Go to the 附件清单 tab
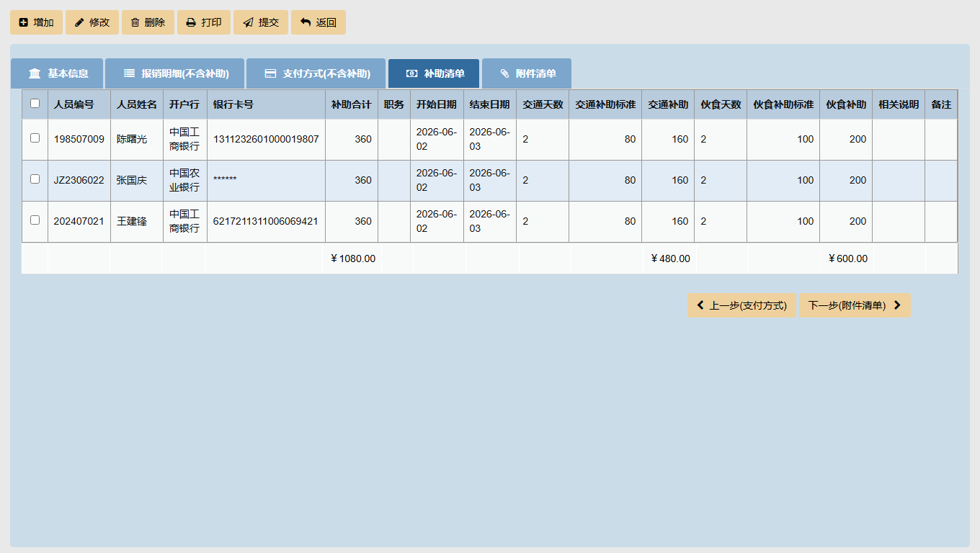 527,73
